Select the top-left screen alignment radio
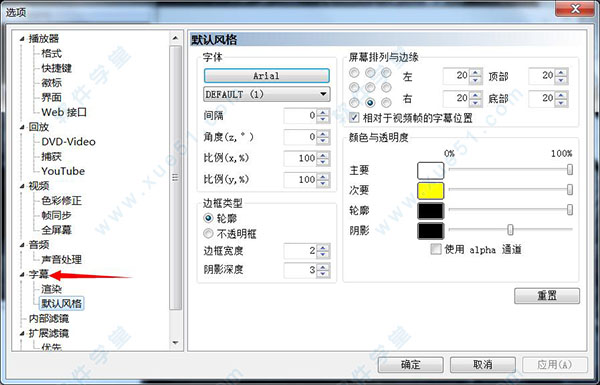The height and width of the screenshot is (385, 600). click(x=354, y=72)
